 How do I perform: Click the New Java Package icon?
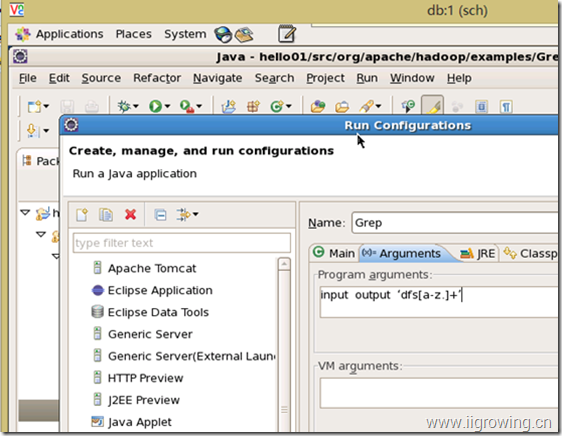point(253,106)
